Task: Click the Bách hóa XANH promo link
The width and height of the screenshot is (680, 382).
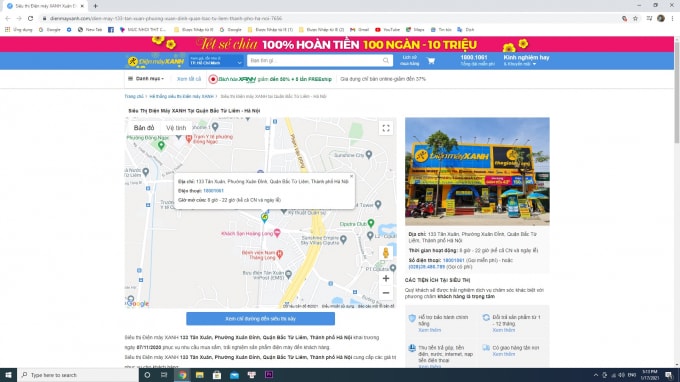Action: coord(270,79)
